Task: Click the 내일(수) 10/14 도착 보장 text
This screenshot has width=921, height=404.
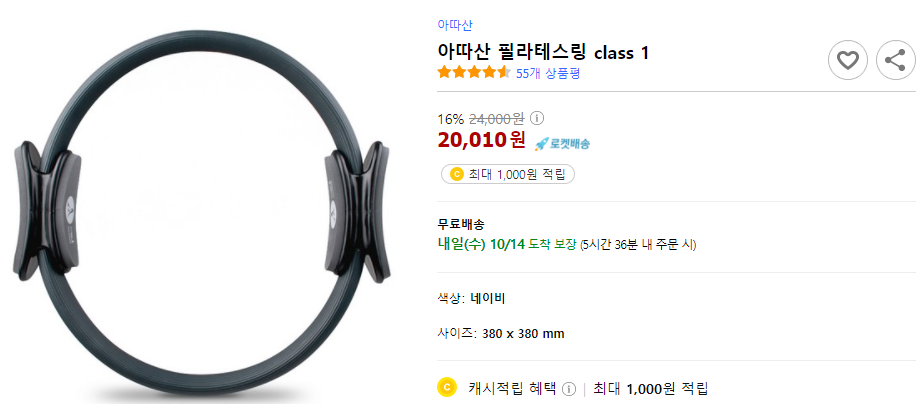Action: click(507, 244)
